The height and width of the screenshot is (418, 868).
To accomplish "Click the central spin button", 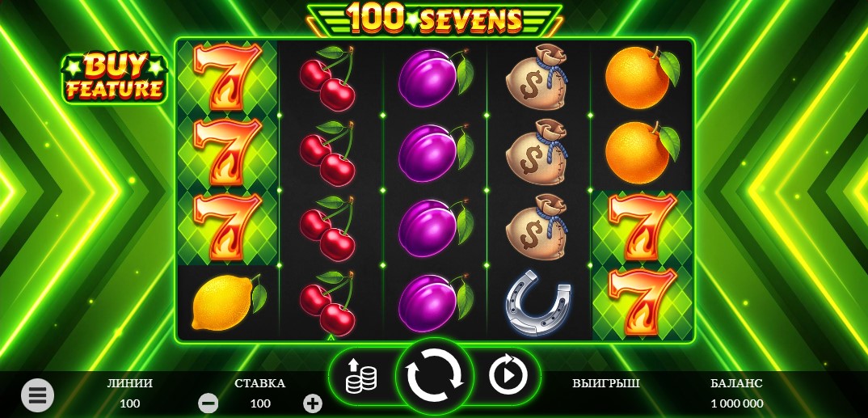I will 435,375.
